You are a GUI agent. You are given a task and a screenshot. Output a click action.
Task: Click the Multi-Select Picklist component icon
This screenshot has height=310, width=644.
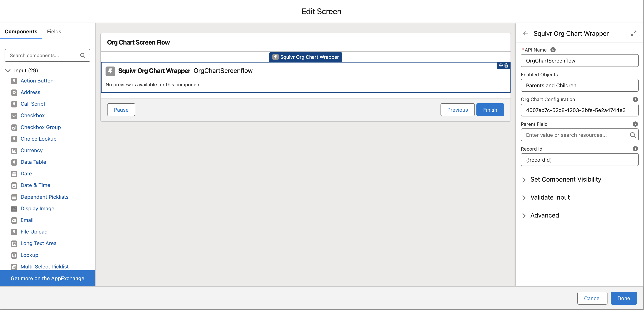(14, 267)
